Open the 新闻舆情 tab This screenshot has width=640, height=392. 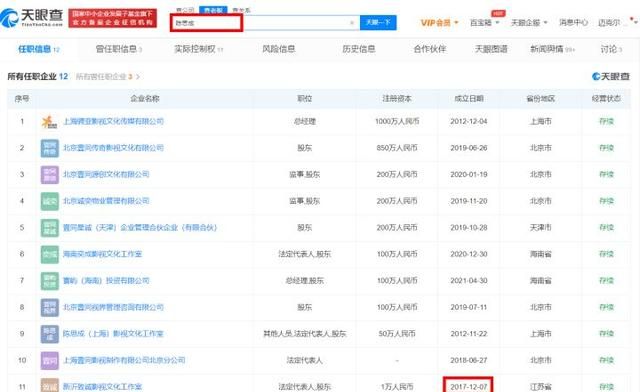(552, 49)
